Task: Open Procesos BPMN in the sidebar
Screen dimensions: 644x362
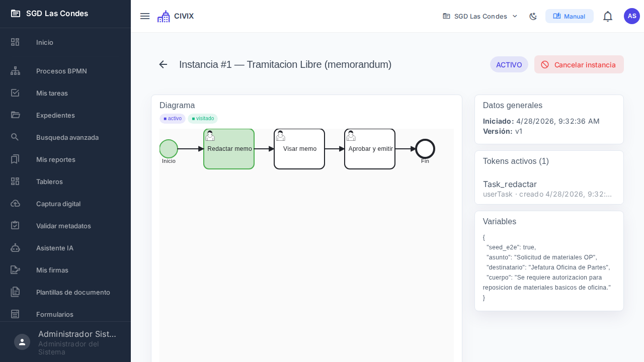Action: coord(65,71)
